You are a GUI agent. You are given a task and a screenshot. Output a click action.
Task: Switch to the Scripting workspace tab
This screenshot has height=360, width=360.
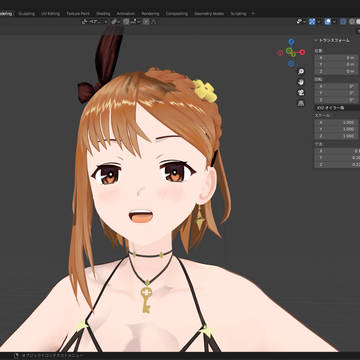(238, 14)
